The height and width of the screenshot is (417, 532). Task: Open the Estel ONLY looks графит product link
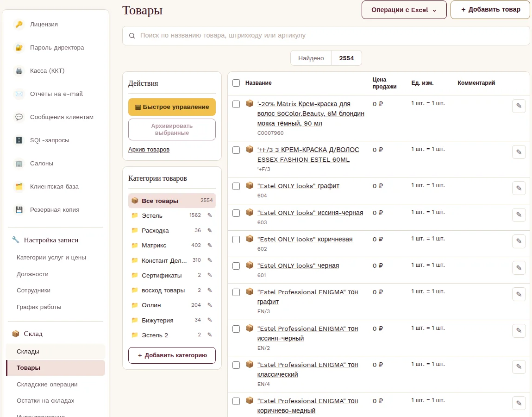click(298, 186)
